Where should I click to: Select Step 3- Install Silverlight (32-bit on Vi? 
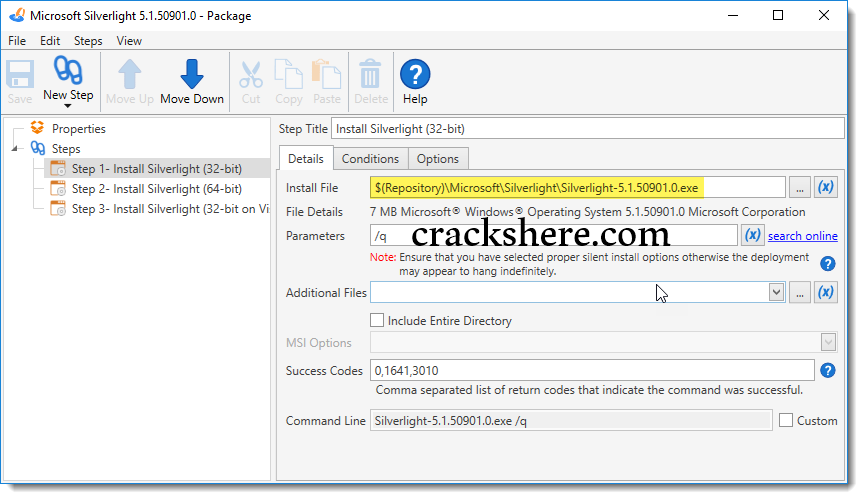pyautogui.click(x=170, y=209)
